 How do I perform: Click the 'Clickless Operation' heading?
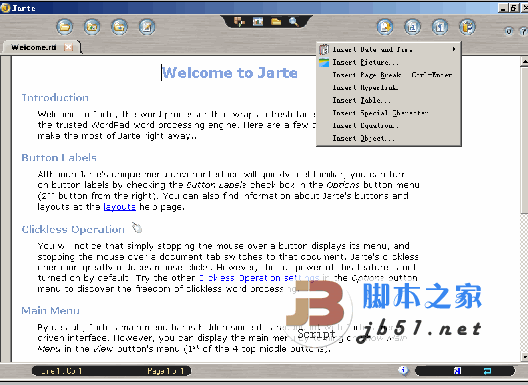[73, 229]
